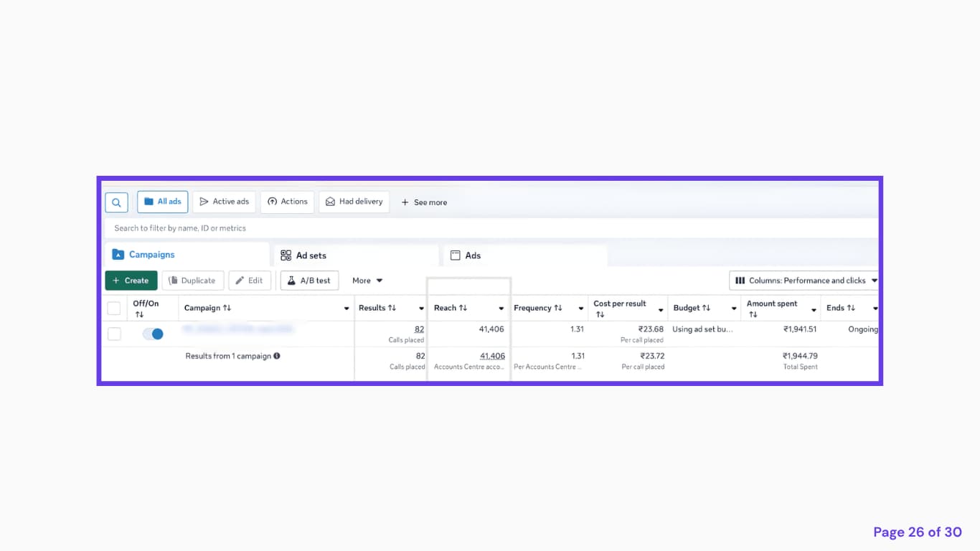Sort by the Reach column arrows
This screenshot has height=551, width=980.
(463, 308)
